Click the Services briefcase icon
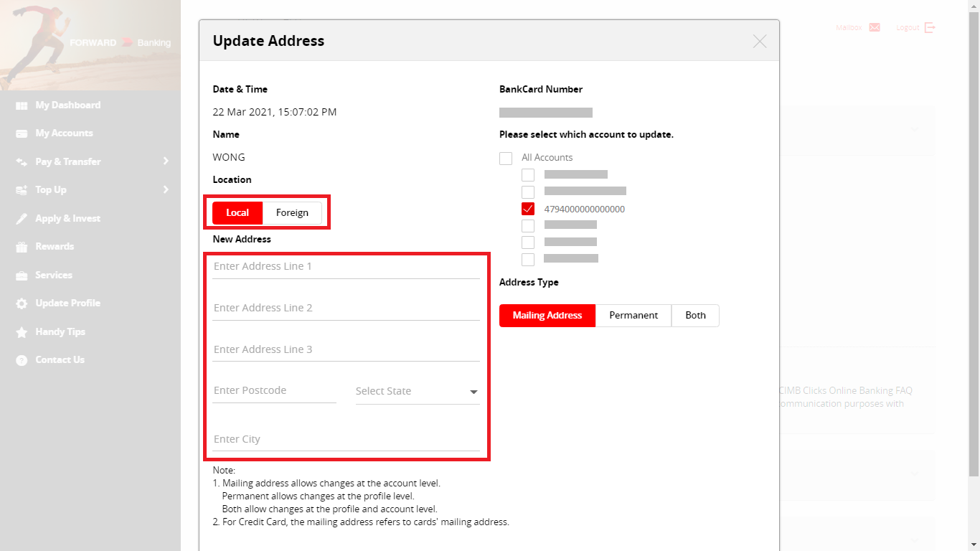 22,275
